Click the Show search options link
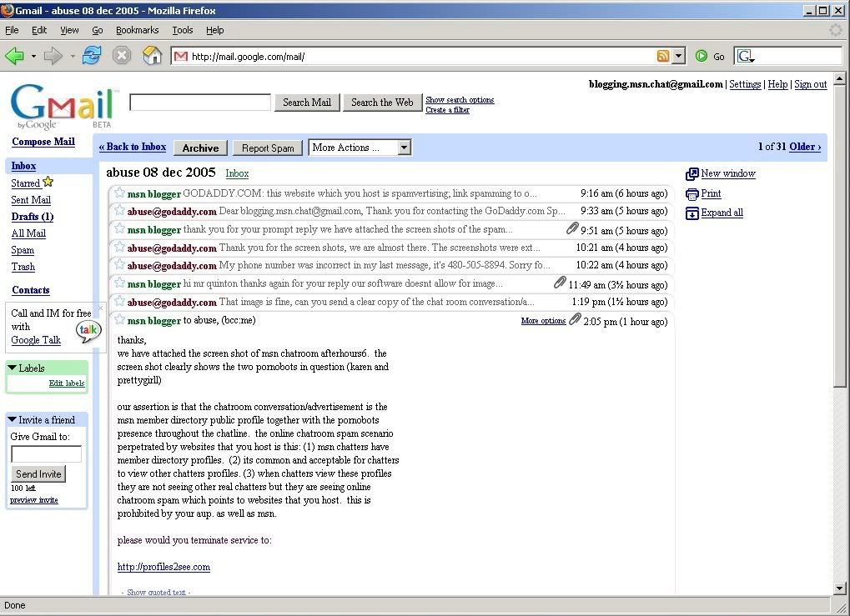 click(x=460, y=100)
